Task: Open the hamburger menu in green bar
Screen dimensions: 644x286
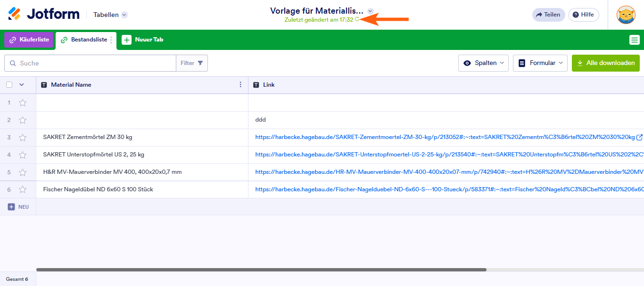Action: [x=634, y=40]
